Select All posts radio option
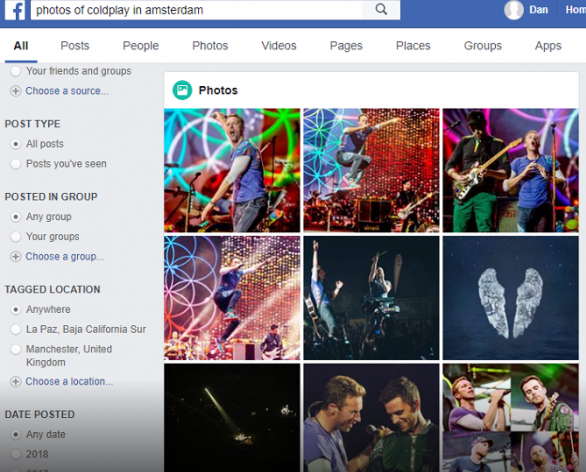The width and height of the screenshot is (586, 472). 15,144
